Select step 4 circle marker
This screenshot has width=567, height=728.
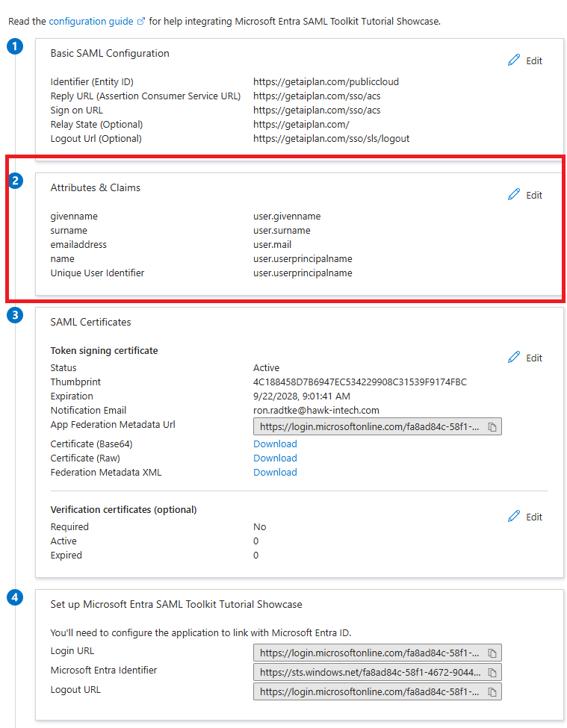click(x=15, y=597)
